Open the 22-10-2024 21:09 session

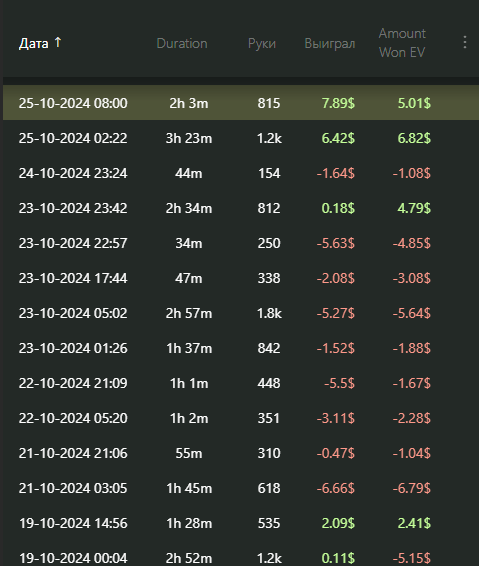(x=241, y=383)
